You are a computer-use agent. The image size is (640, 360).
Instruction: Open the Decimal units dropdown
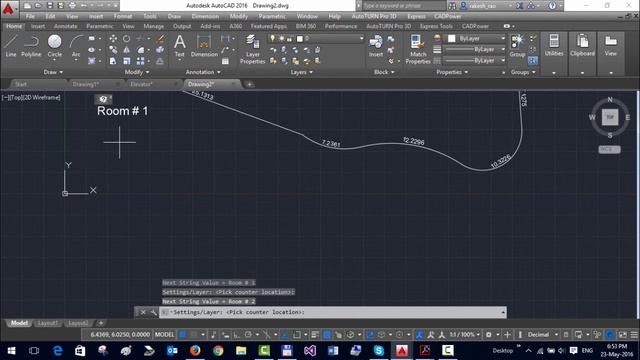pyautogui.click(x=542, y=335)
